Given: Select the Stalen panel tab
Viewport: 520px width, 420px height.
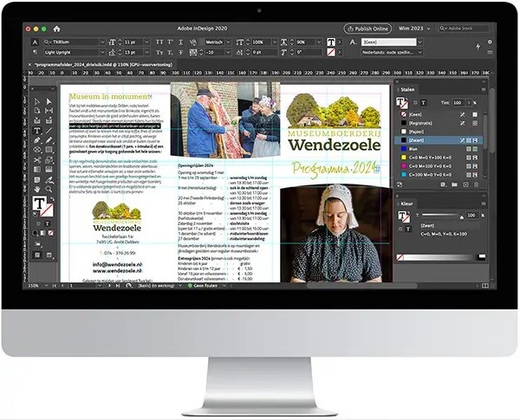Looking at the screenshot, I should click(x=407, y=89).
